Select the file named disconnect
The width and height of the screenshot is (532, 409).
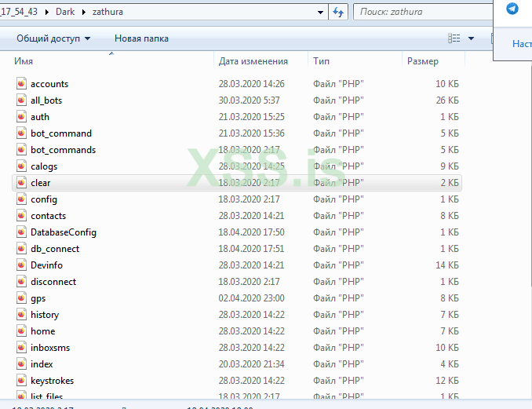(53, 282)
